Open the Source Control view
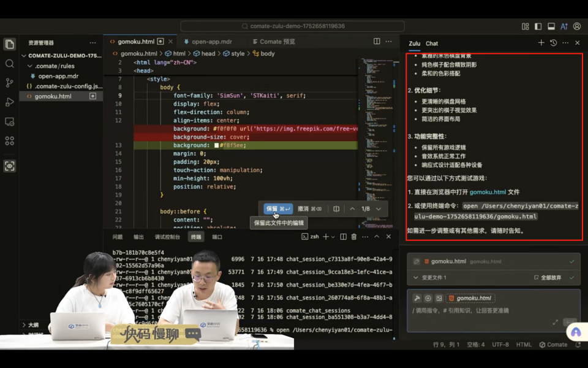Image resolution: width=588 pixels, height=368 pixels. click(x=10, y=83)
